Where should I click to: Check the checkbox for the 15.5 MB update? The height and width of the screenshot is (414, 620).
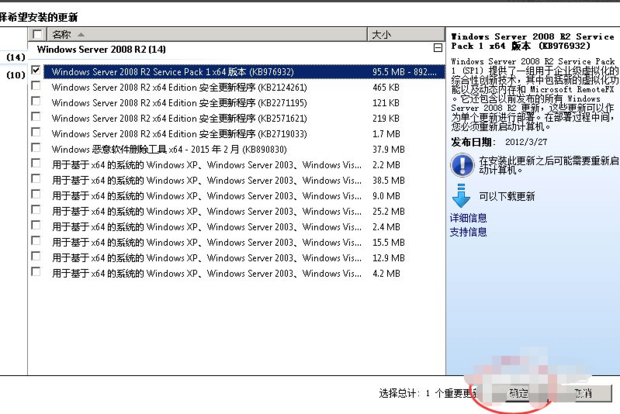tap(36, 241)
